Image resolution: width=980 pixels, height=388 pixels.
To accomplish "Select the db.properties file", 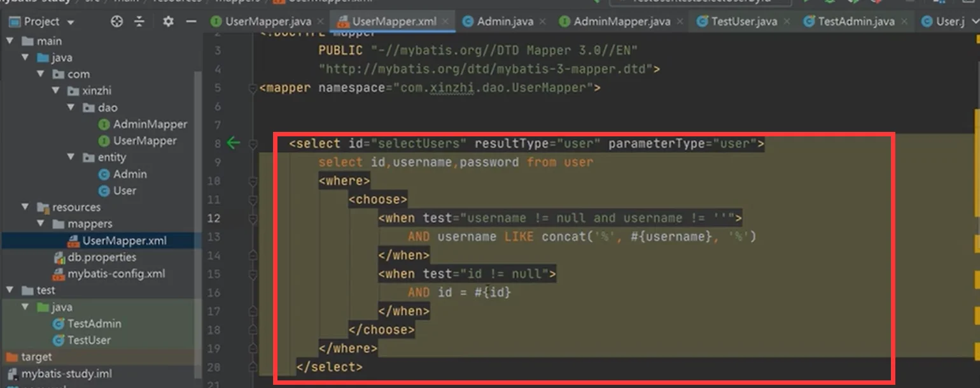I will click(102, 257).
